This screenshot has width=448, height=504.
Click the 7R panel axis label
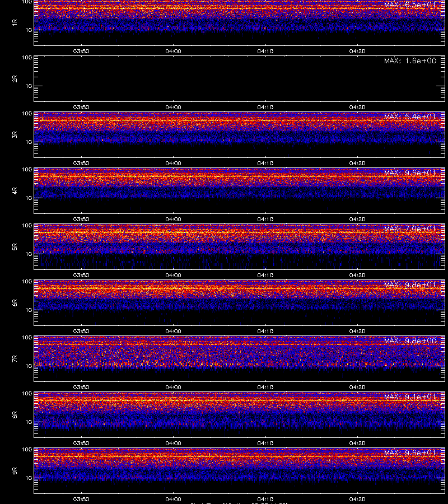tap(15, 359)
